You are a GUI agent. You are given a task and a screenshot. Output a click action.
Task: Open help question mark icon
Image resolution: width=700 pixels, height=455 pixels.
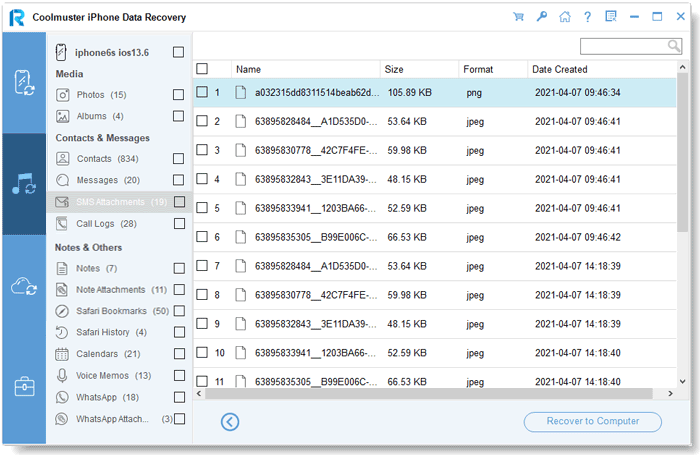click(x=588, y=17)
